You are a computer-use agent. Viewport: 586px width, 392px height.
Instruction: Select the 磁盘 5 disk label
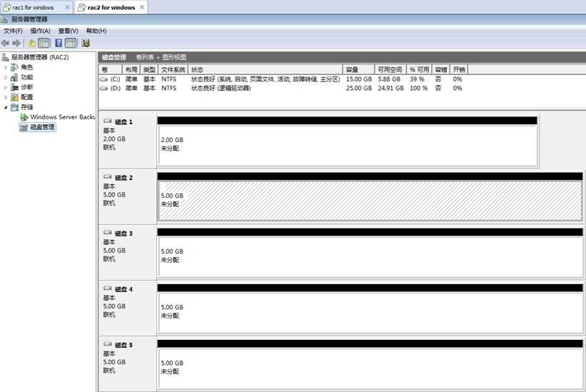point(123,345)
